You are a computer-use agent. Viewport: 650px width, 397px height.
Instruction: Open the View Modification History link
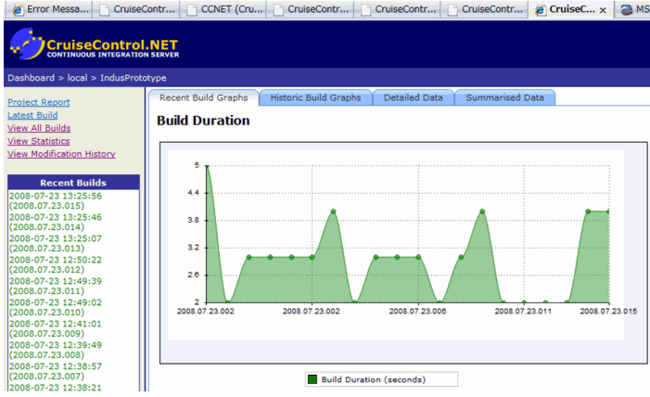click(x=61, y=154)
